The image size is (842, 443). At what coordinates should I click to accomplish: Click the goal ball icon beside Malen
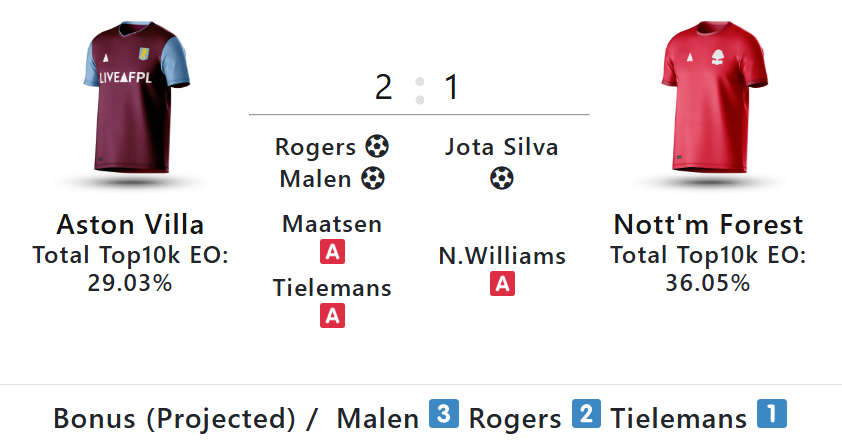(x=372, y=179)
